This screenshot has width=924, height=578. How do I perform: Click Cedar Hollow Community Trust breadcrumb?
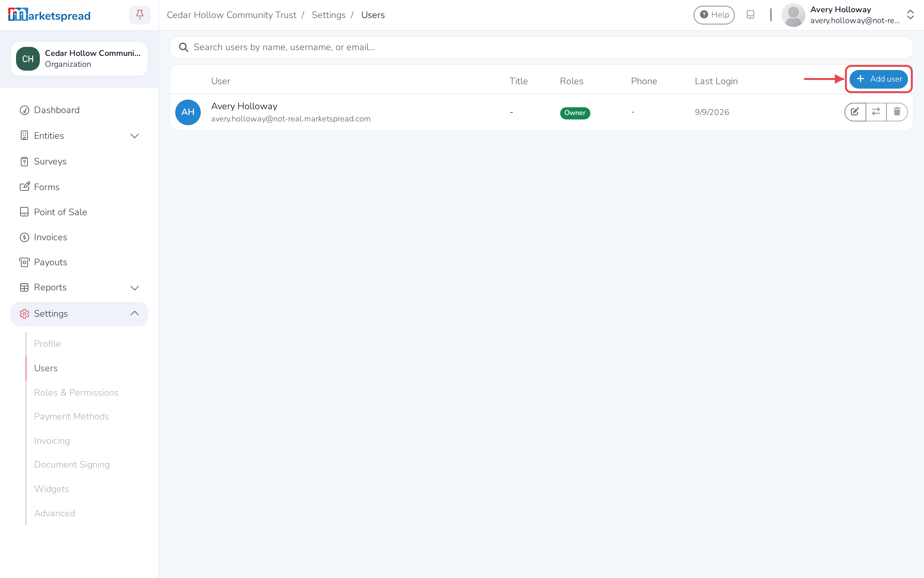pyautogui.click(x=231, y=15)
